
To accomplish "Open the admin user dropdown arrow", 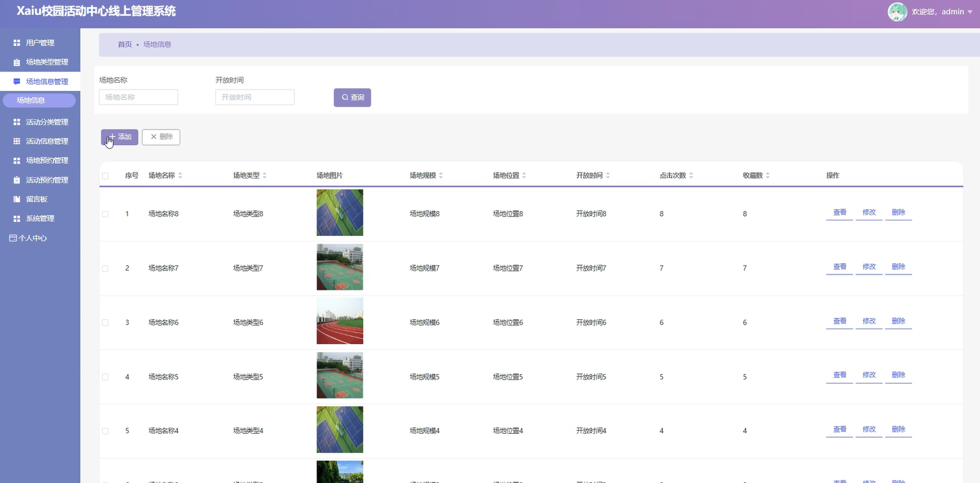I will [x=970, y=12].
